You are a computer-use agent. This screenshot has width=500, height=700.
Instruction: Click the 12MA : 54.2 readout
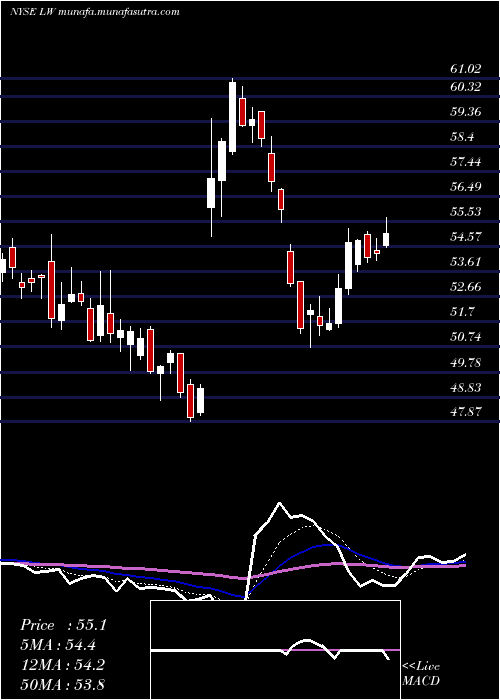pos(62,665)
